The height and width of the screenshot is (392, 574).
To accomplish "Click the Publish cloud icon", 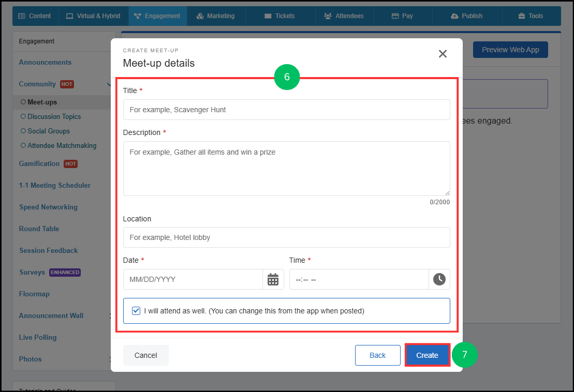I will pos(454,16).
